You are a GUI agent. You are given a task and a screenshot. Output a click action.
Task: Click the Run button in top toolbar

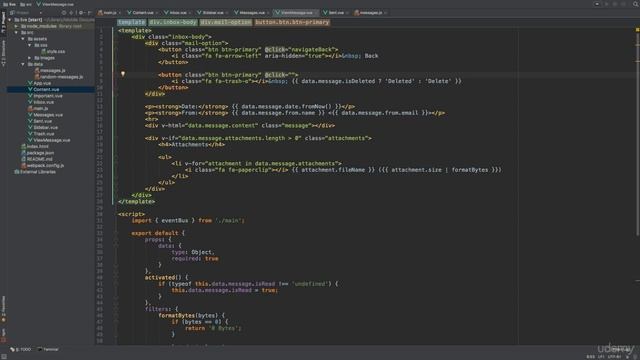pyautogui.click(x=607, y=4)
